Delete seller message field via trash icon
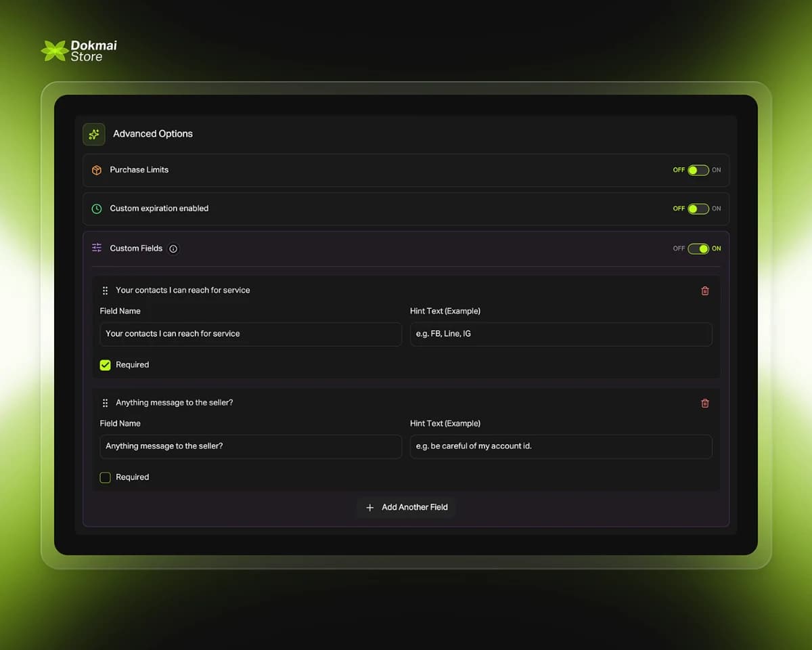The image size is (812, 650). point(704,403)
